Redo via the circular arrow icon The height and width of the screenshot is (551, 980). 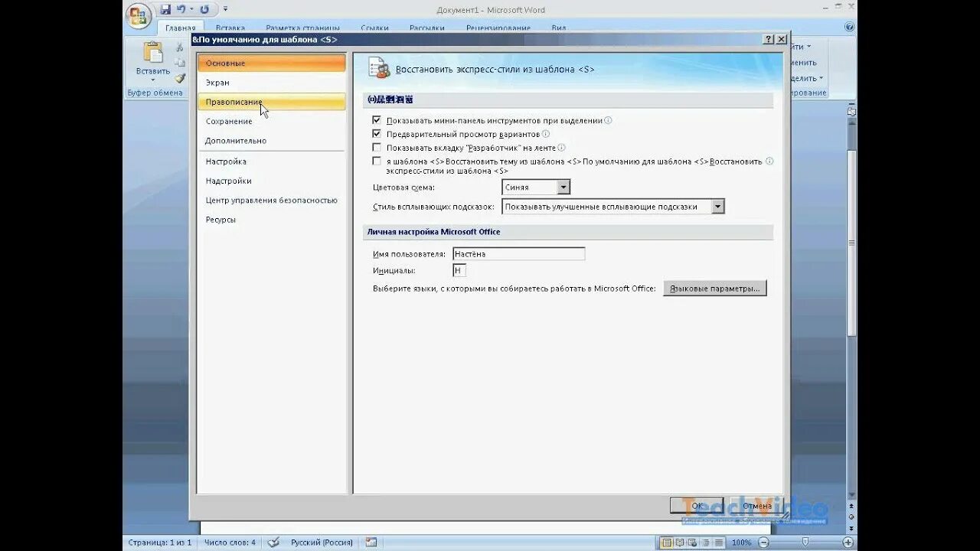coord(204,9)
